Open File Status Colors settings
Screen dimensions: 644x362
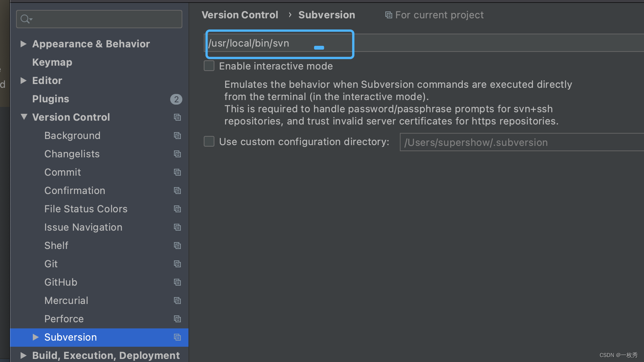pyautogui.click(x=86, y=209)
